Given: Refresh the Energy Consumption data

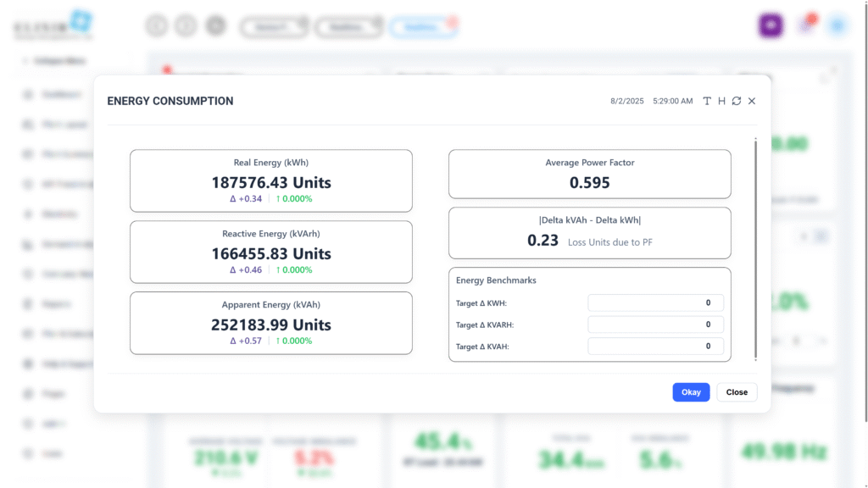Looking at the screenshot, I should [x=737, y=101].
